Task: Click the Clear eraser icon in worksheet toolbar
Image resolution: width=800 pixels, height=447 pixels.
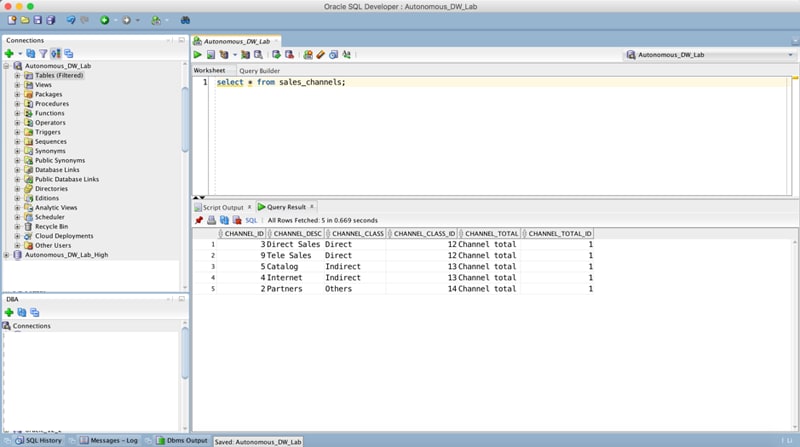Action: coord(320,55)
